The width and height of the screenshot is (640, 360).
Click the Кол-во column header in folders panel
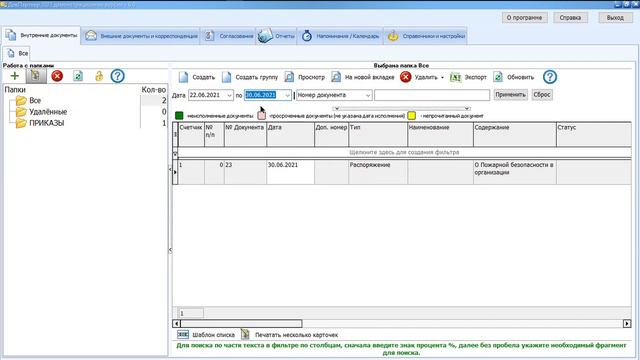point(153,90)
